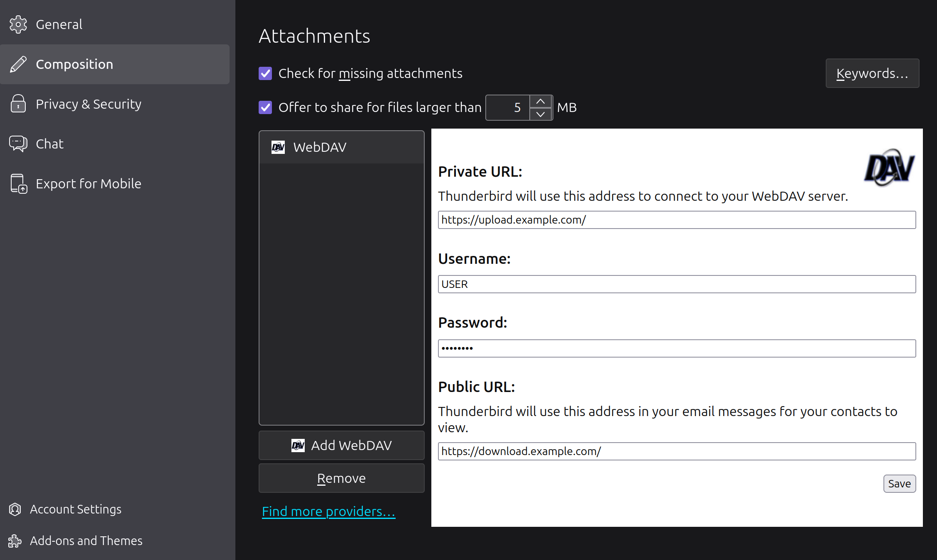This screenshot has height=560, width=937.
Task: Increase file size threshold with up arrow
Action: (x=541, y=102)
